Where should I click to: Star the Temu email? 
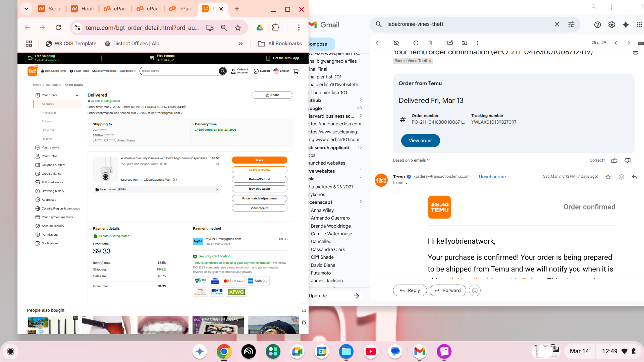point(608,177)
